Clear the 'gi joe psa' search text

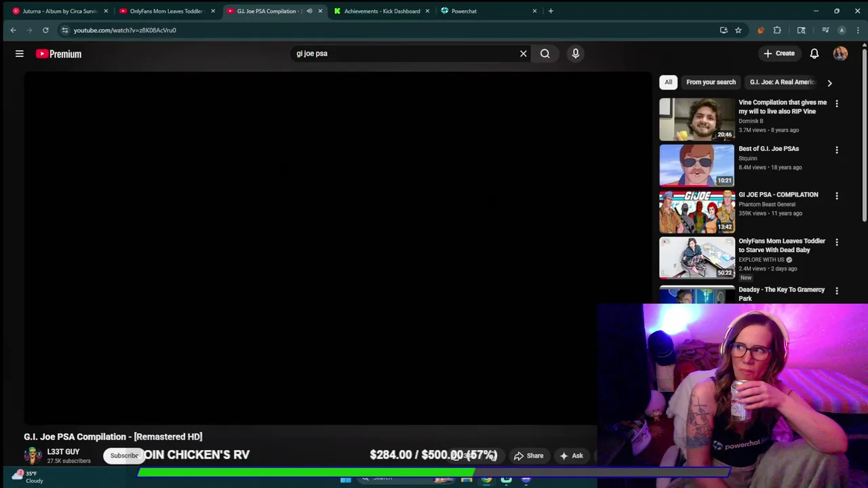point(524,54)
